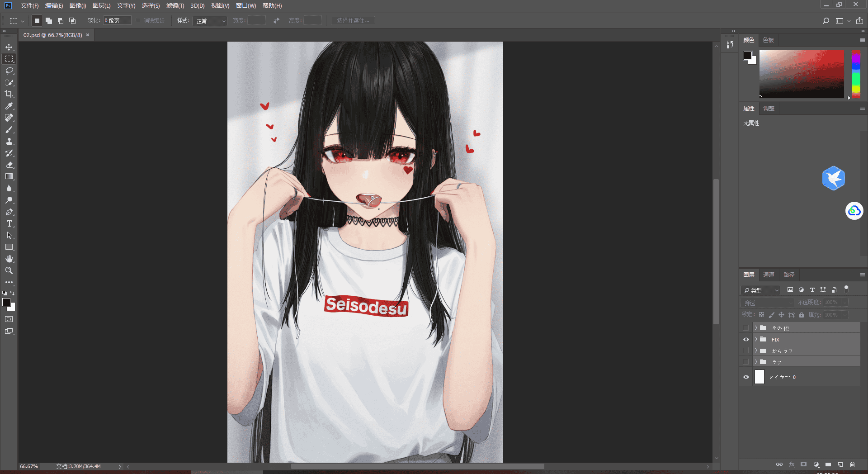Close the 02.psd document tab

pyautogui.click(x=88, y=35)
